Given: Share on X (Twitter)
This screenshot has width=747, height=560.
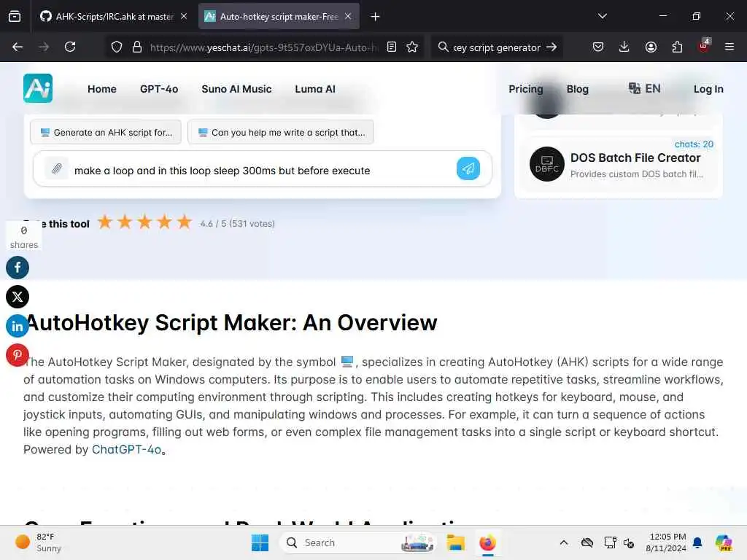Looking at the screenshot, I should coord(18,297).
